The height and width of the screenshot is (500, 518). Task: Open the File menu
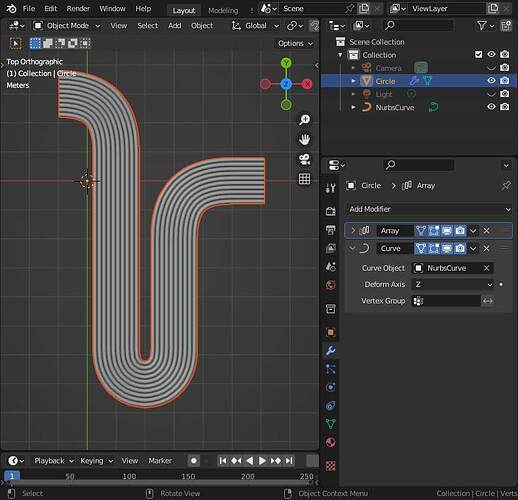pyautogui.click(x=29, y=9)
